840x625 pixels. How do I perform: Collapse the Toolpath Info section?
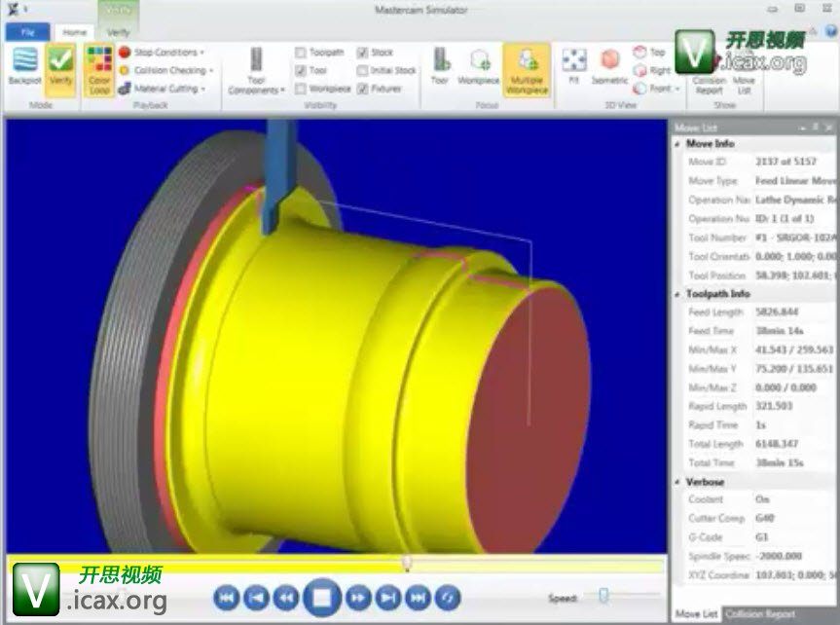pos(678,293)
